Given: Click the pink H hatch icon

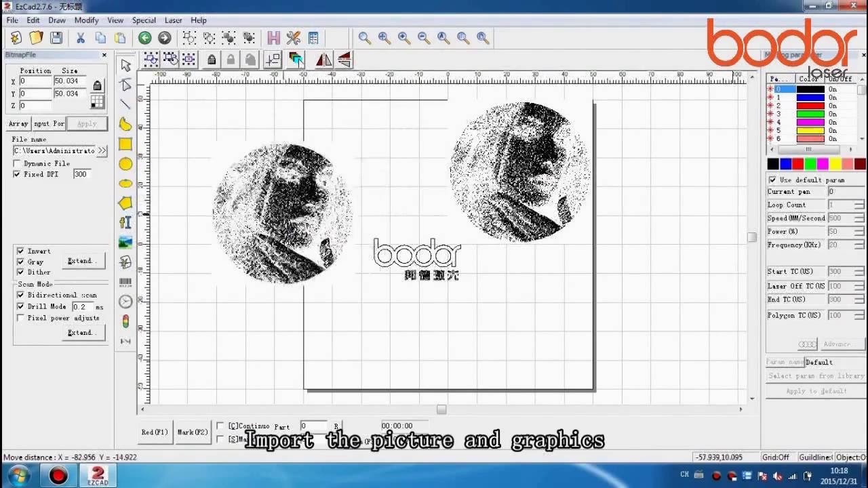Looking at the screenshot, I should pos(273,38).
